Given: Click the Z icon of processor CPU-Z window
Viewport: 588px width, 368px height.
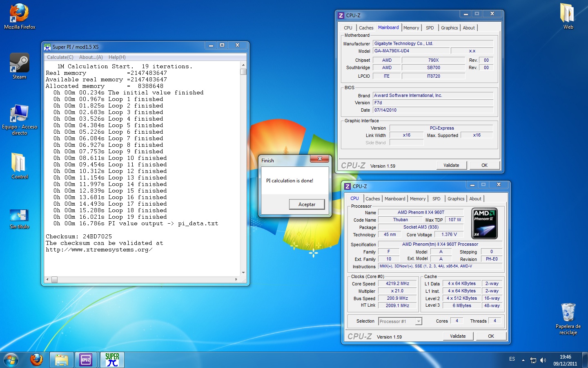Looking at the screenshot, I should click(347, 186).
